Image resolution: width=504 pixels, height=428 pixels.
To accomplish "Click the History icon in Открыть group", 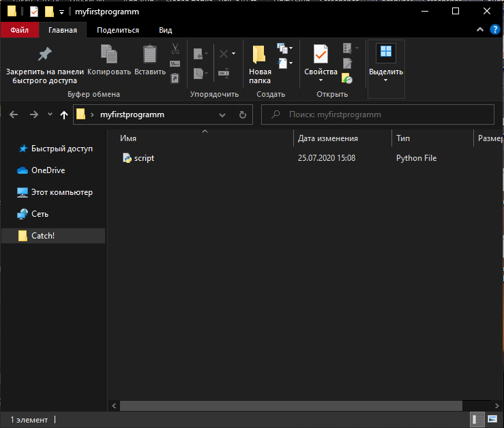I will 347,78.
